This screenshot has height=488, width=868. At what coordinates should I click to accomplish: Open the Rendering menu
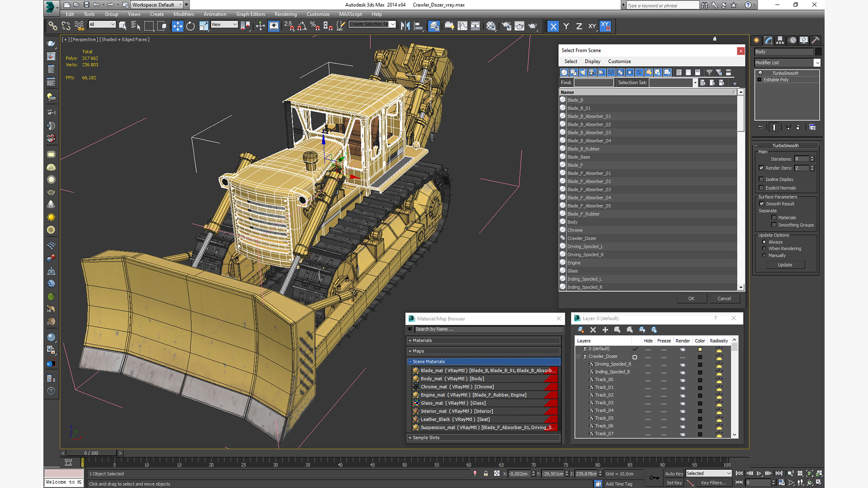[285, 14]
